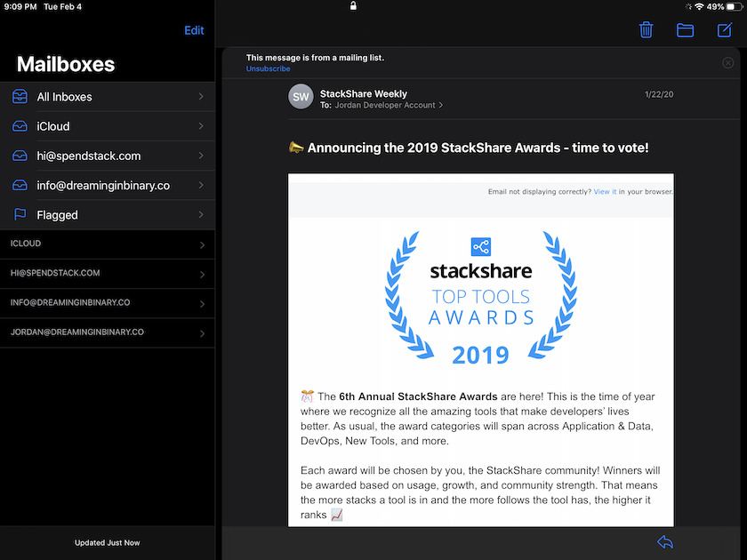Tap the SW sender avatar

pyautogui.click(x=301, y=98)
